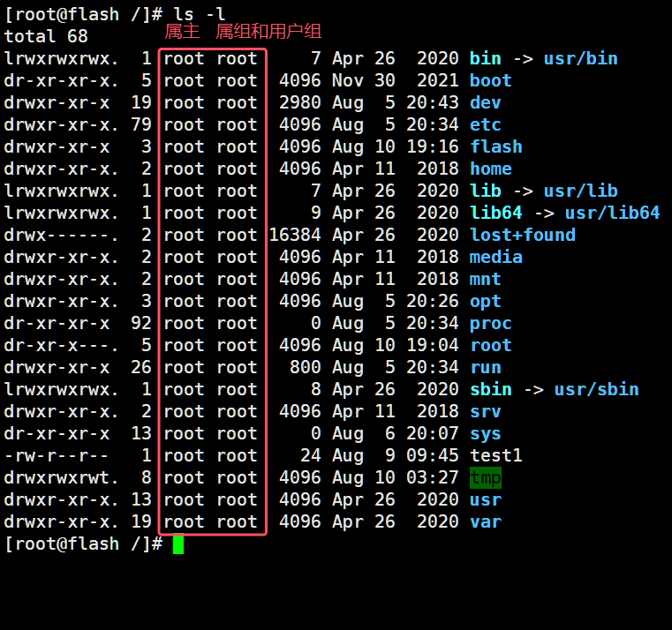The image size is (672, 630).
Task: Click the 'usr/lib' link target
Action: point(581,191)
